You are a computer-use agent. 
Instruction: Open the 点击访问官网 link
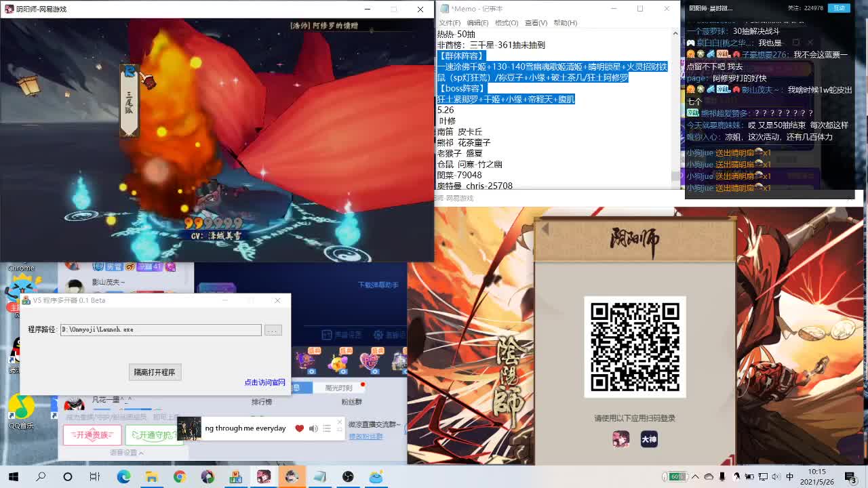tap(264, 382)
